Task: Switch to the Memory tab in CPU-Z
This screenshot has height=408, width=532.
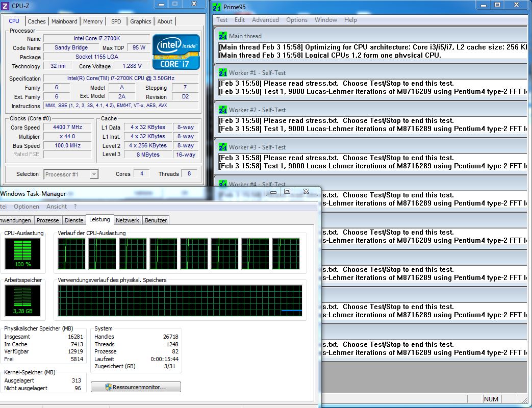Action: (93, 21)
